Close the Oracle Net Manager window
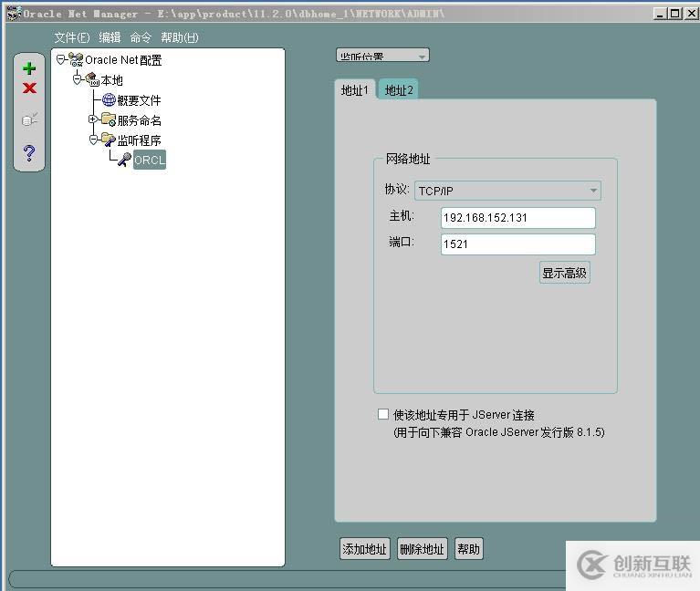 point(691,14)
